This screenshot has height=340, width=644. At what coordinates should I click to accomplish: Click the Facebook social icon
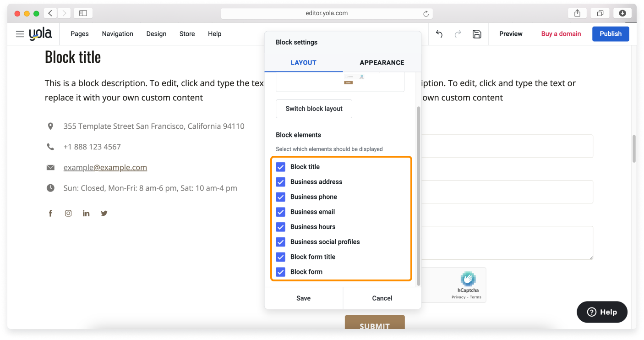pyautogui.click(x=50, y=213)
